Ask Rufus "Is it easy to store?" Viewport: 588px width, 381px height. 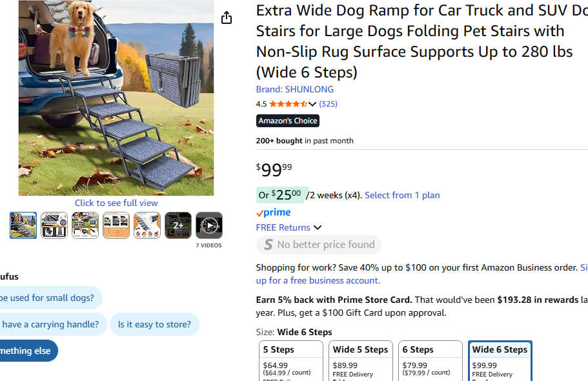[154, 324]
